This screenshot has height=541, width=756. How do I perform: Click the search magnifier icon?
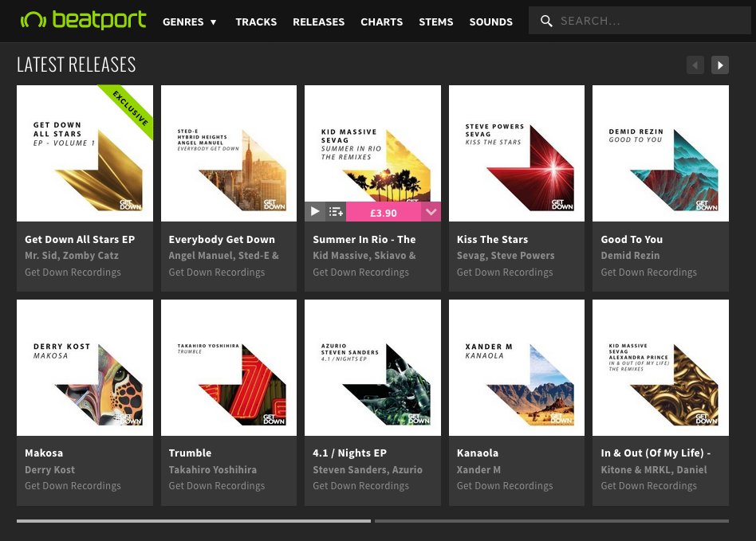546,21
